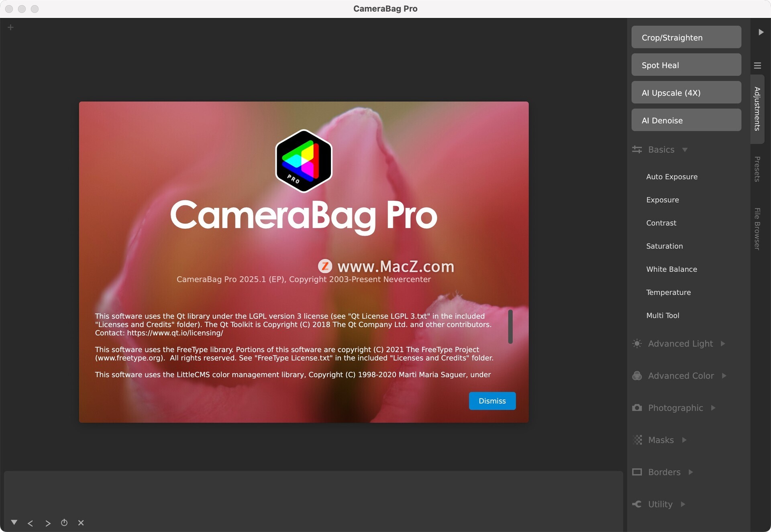
Task: Expand the Advanced Color section arrow
Action: click(724, 375)
